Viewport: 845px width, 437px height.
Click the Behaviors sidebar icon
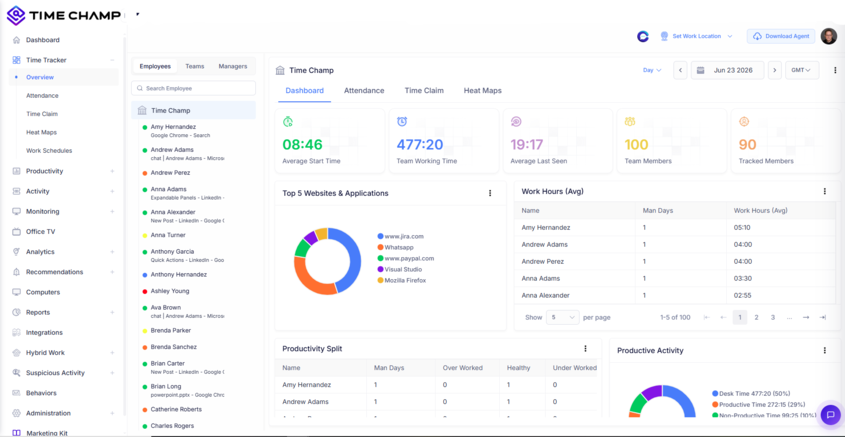(x=16, y=393)
